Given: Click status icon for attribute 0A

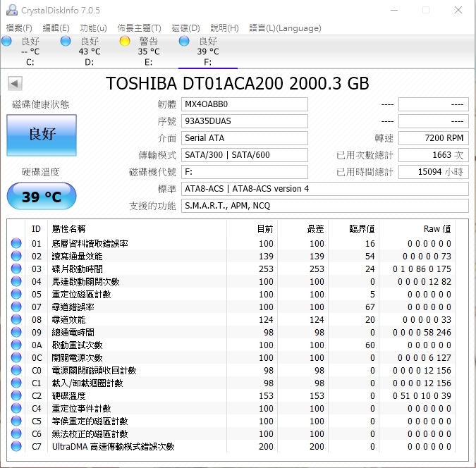Looking at the screenshot, I should pyautogui.click(x=16, y=345).
